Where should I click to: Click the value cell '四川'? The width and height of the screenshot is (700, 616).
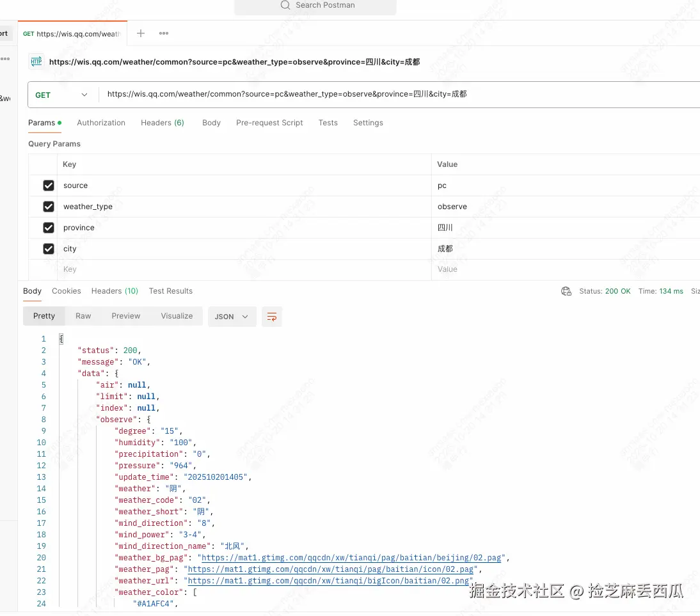(566, 228)
